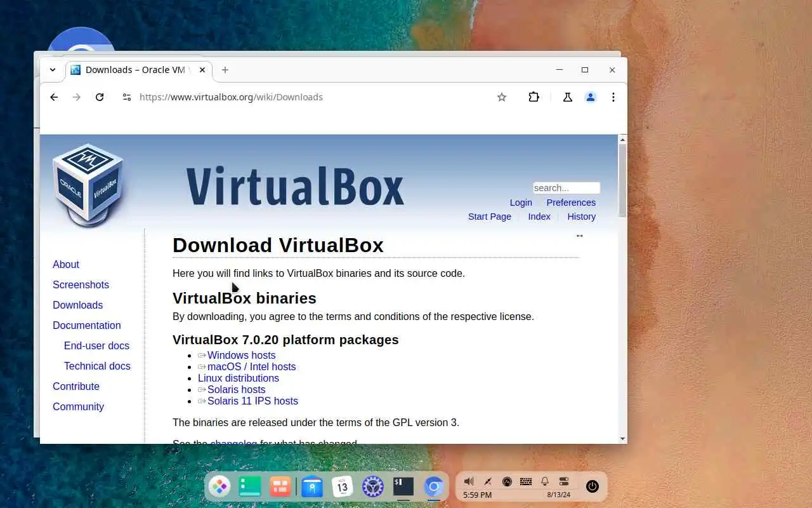The height and width of the screenshot is (508, 812).
Task: Open Contribute sidebar link
Action: (76, 386)
